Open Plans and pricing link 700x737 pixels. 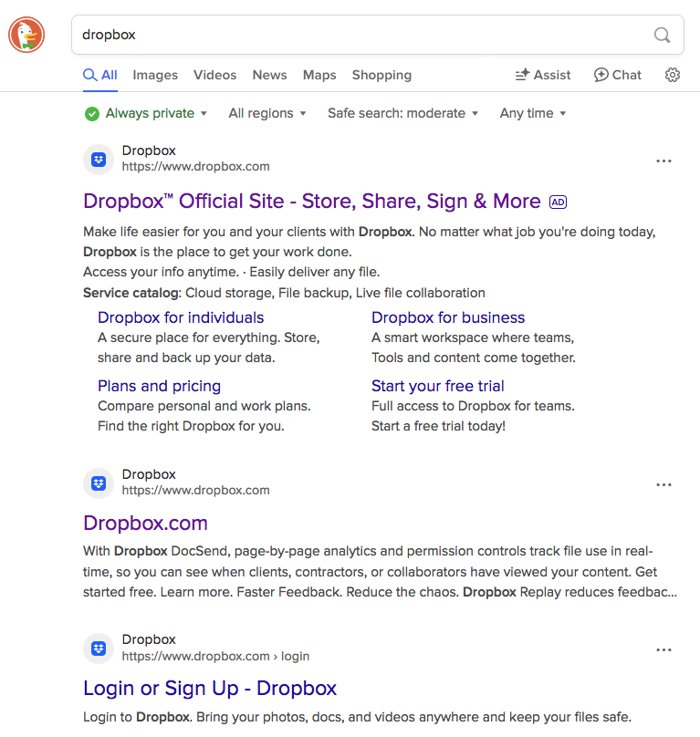tap(159, 386)
